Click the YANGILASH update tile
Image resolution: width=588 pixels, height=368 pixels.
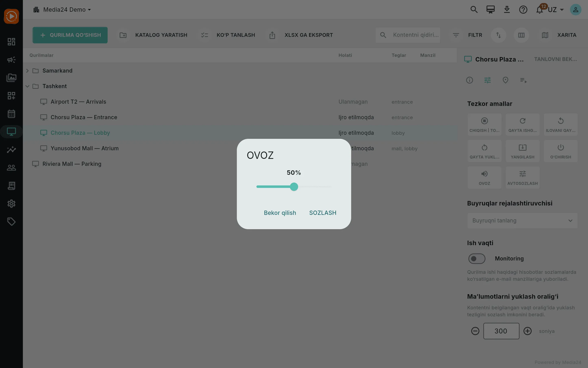(522, 151)
